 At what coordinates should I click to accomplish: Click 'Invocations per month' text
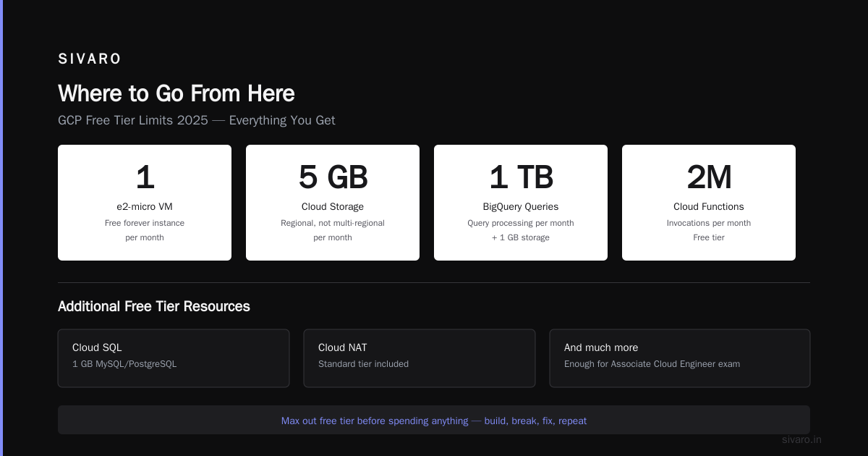coord(709,223)
